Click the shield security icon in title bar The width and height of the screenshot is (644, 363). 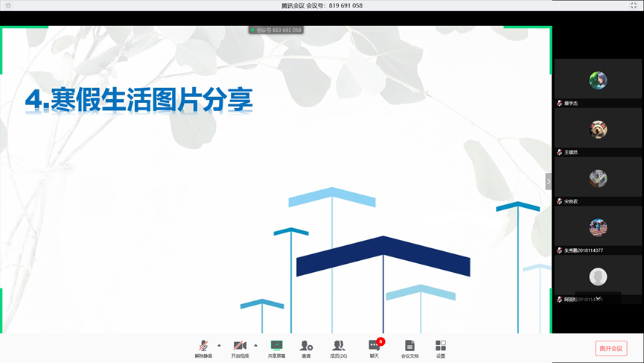pyautogui.click(x=7, y=6)
